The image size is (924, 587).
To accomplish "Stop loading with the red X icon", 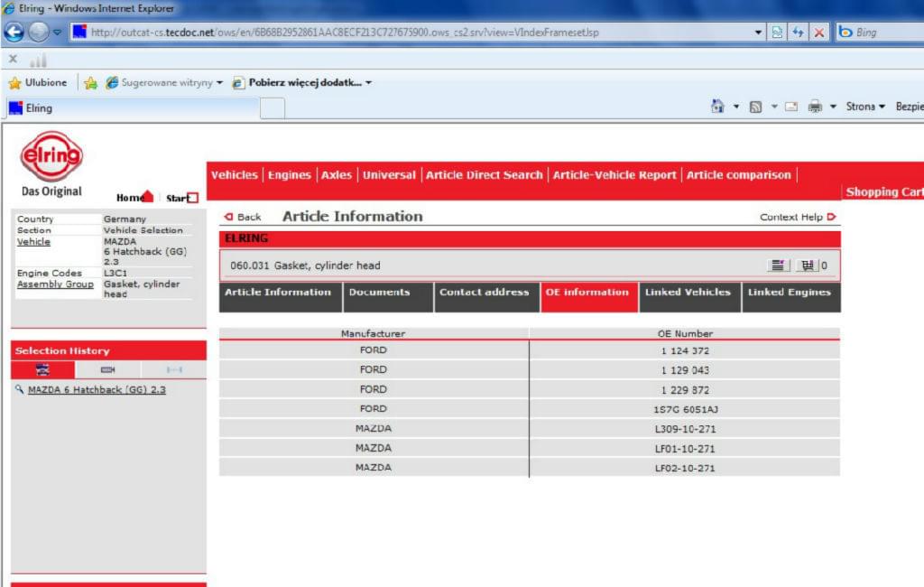I will point(819,33).
